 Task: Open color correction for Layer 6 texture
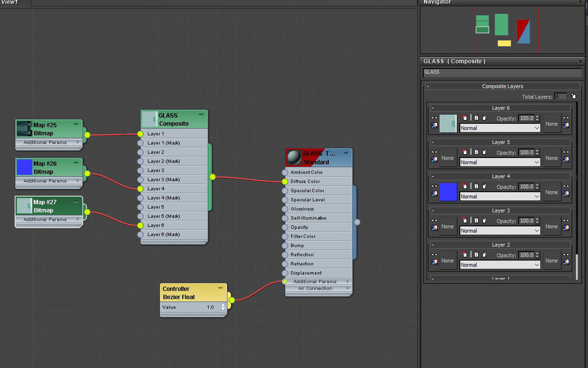coord(435,125)
